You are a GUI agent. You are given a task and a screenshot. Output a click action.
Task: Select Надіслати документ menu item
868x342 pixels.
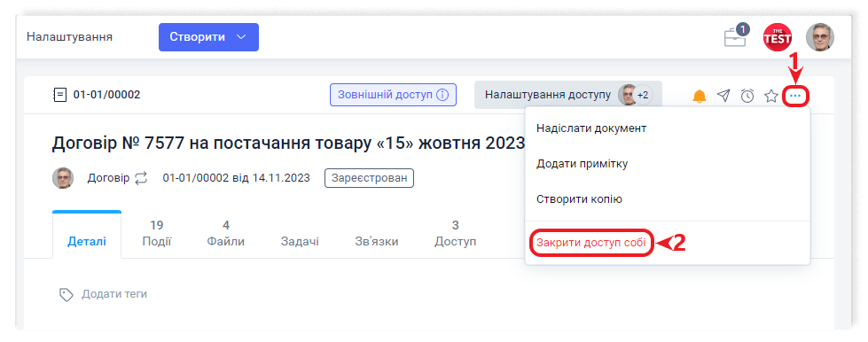pos(591,128)
